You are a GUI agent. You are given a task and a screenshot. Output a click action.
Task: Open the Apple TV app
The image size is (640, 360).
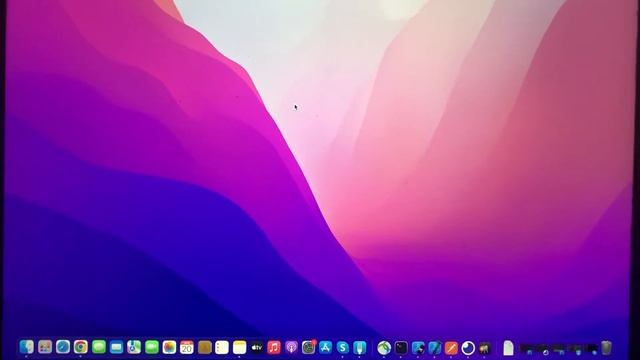[257, 347]
